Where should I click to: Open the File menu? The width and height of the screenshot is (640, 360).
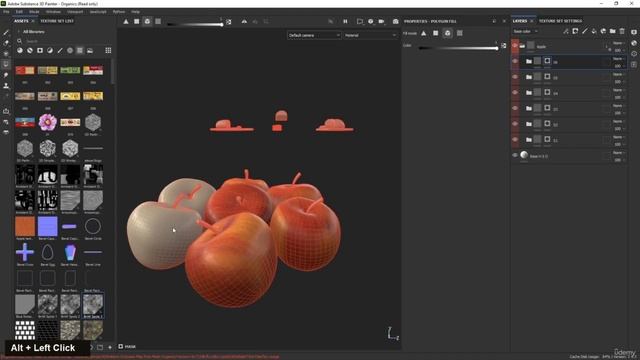coord(6,12)
